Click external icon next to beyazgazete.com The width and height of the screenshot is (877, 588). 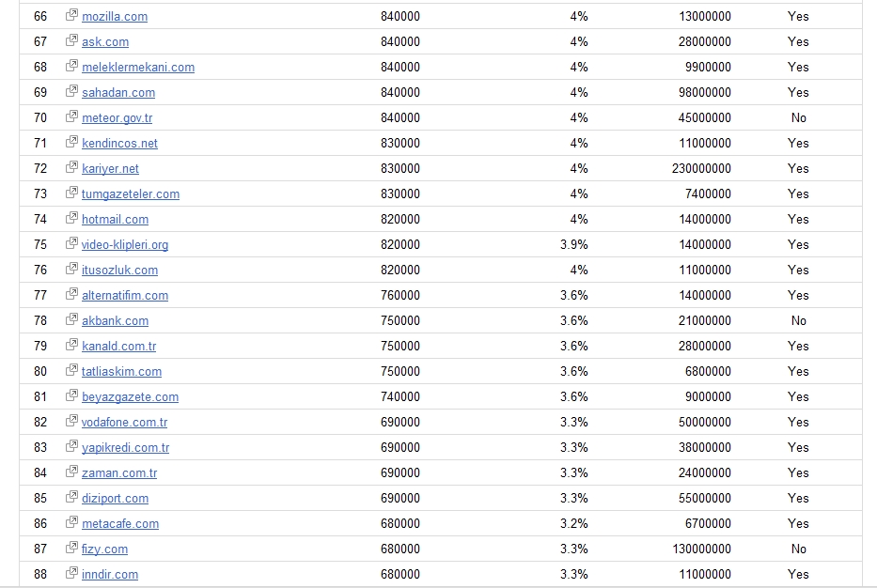point(71,395)
